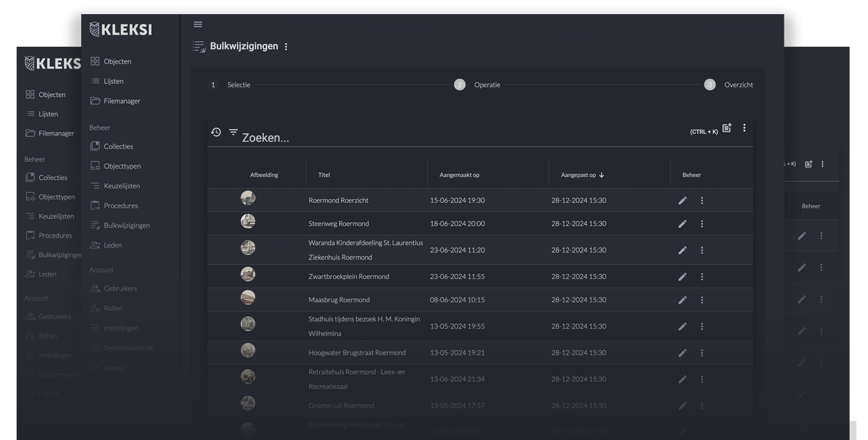
Task: Open row menu for Steenweg Roermond
Action: 702,224
